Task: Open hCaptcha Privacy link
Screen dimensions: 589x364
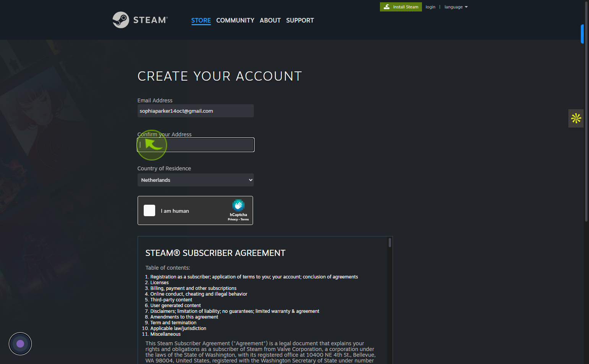Action: point(233,219)
